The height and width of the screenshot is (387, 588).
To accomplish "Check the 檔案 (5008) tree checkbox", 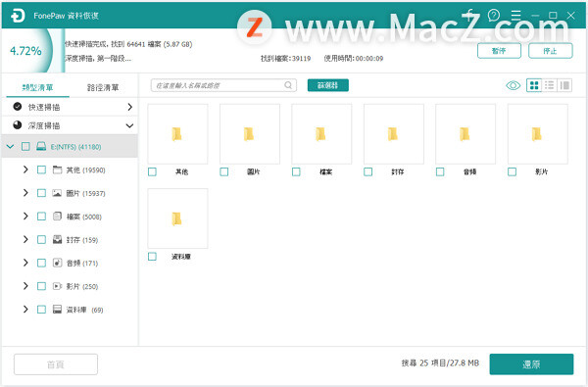I will [41, 217].
